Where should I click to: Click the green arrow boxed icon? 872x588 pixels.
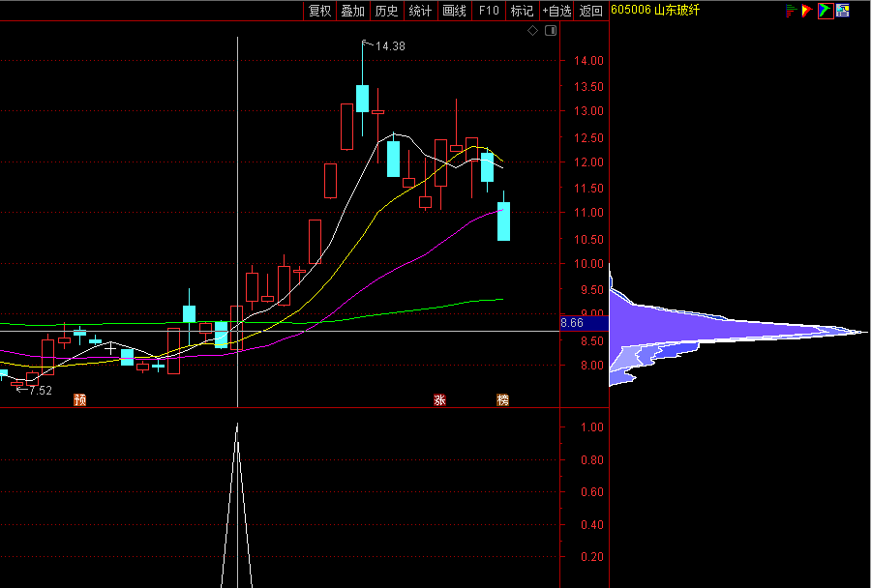tap(825, 11)
